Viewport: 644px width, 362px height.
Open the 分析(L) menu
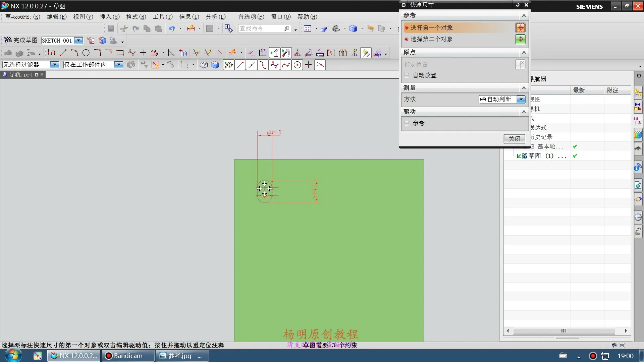coord(215,17)
